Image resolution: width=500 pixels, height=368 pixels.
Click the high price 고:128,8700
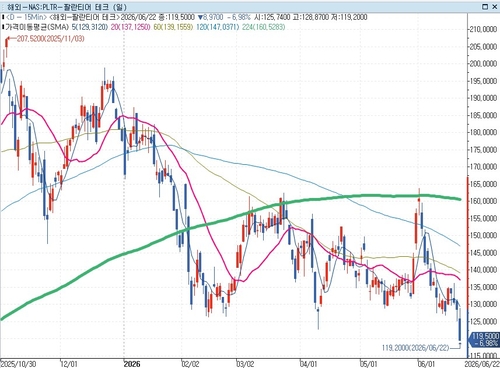311,17
